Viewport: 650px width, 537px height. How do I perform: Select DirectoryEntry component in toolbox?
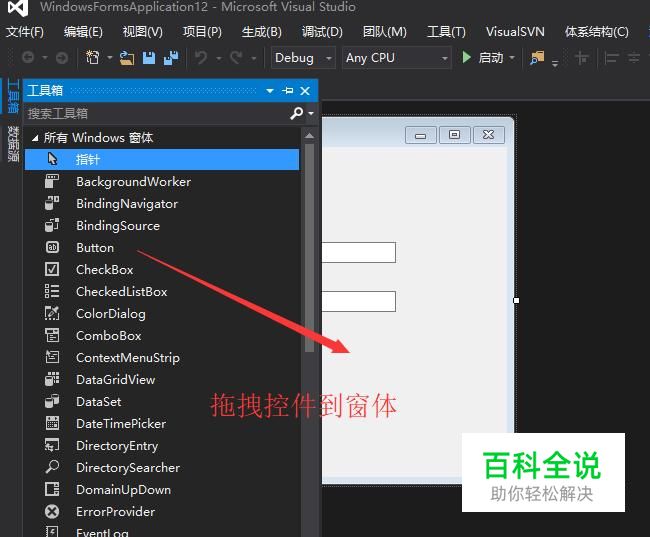click(x=162, y=445)
